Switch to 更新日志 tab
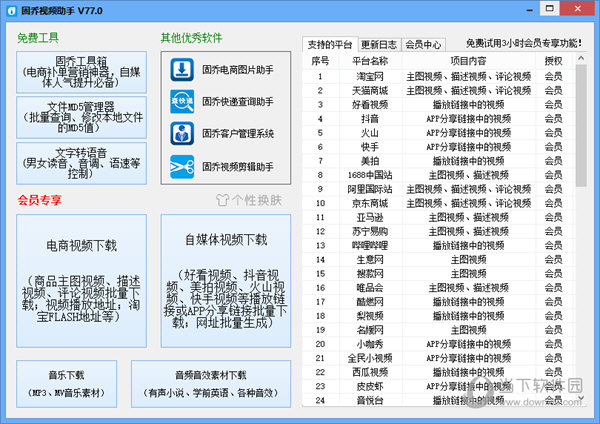Viewport: 600px width, 424px height. 379,45
